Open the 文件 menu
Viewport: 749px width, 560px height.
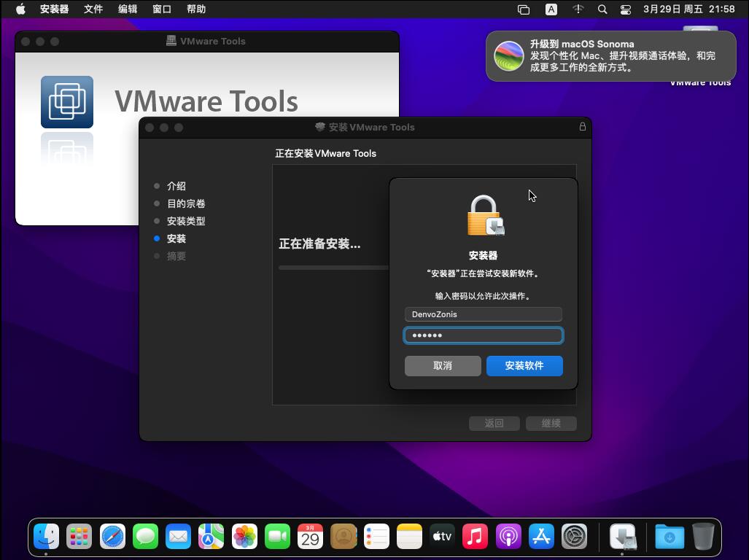click(93, 9)
